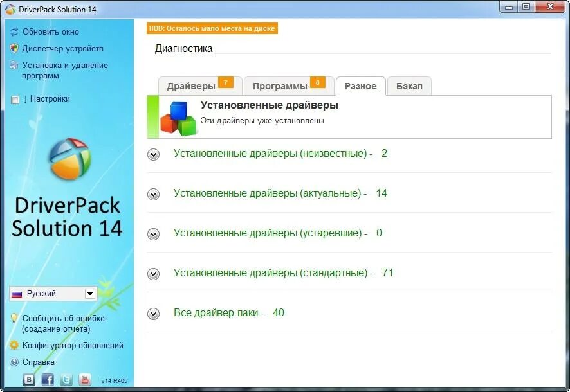This screenshot has width=570, height=392.
Task: Switch to the Программы tab
Action: tap(290, 86)
